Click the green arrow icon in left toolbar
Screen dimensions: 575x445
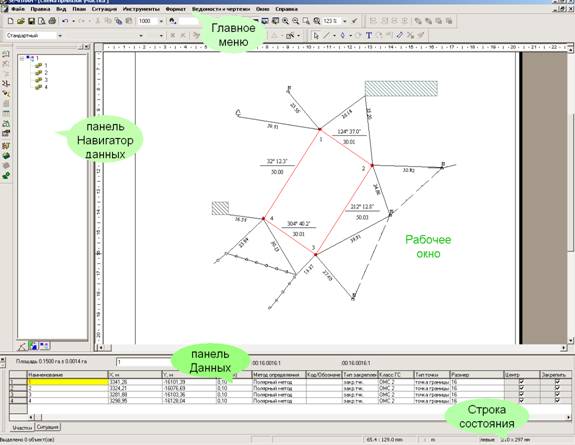(x=6, y=176)
